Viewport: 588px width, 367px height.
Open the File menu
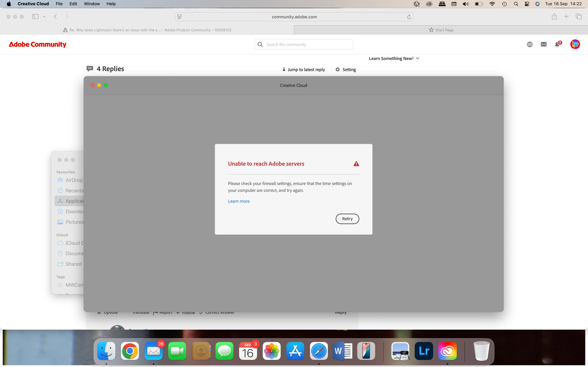pos(59,4)
